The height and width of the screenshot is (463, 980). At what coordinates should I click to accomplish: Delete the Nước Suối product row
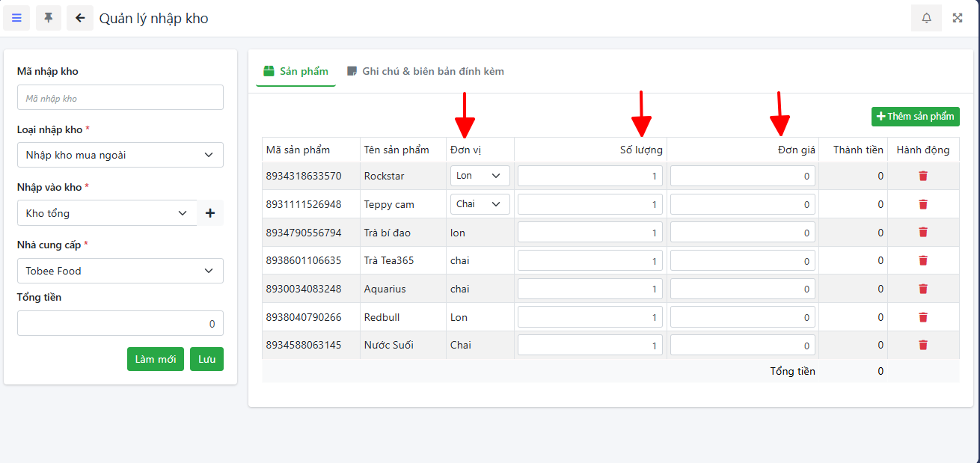tap(923, 345)
